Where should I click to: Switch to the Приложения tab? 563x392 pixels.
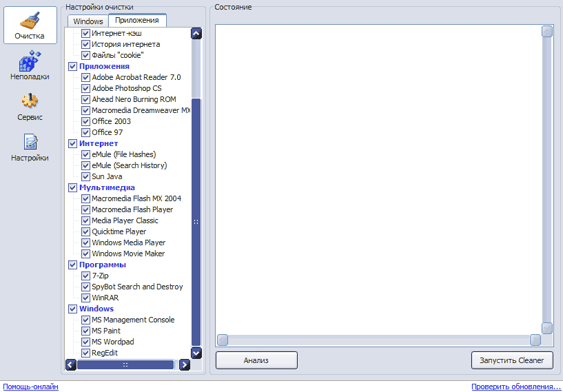coord(137,20)
